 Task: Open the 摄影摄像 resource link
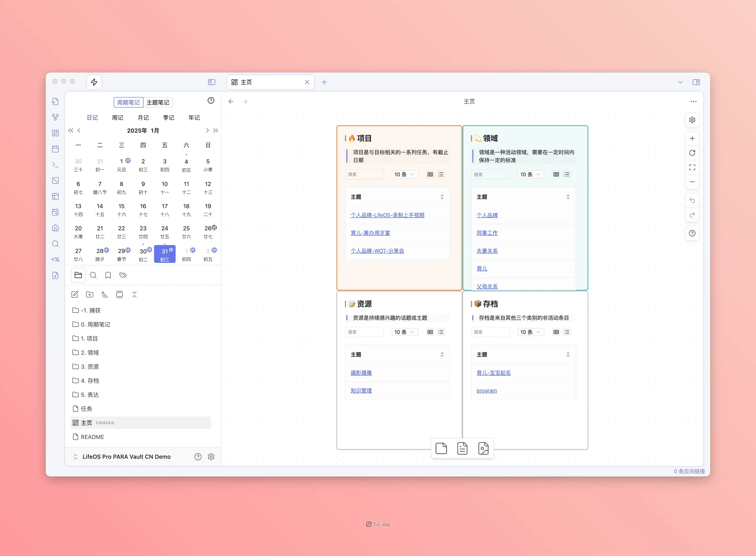(361, 373)
